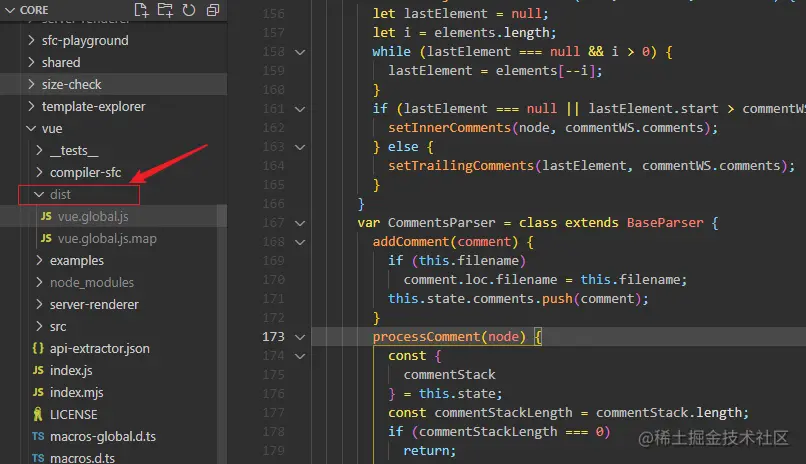Open macros.d.ts file
Image resolution: width=806 pixels, height=464 pixels.
point(82,458)
